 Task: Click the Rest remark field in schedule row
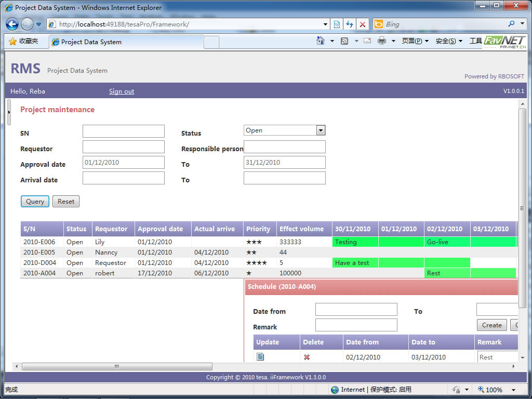pyautogui.click(x=498, y=357)
